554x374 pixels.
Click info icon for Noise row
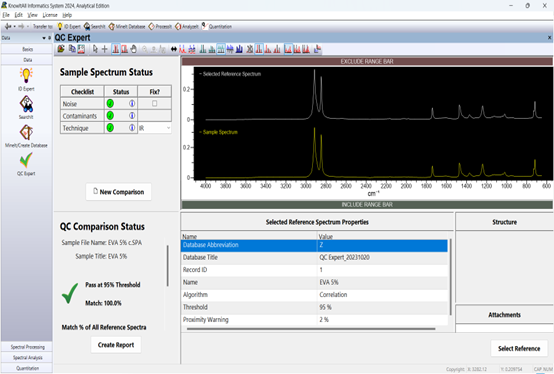click(132, 103)
